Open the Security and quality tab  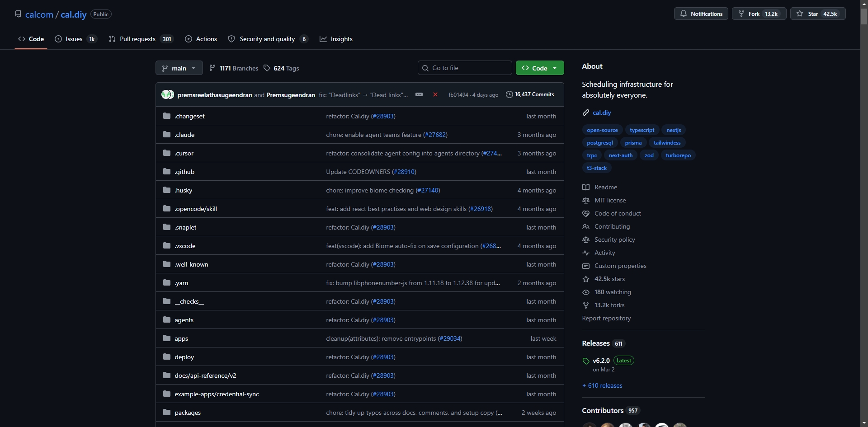269,39
